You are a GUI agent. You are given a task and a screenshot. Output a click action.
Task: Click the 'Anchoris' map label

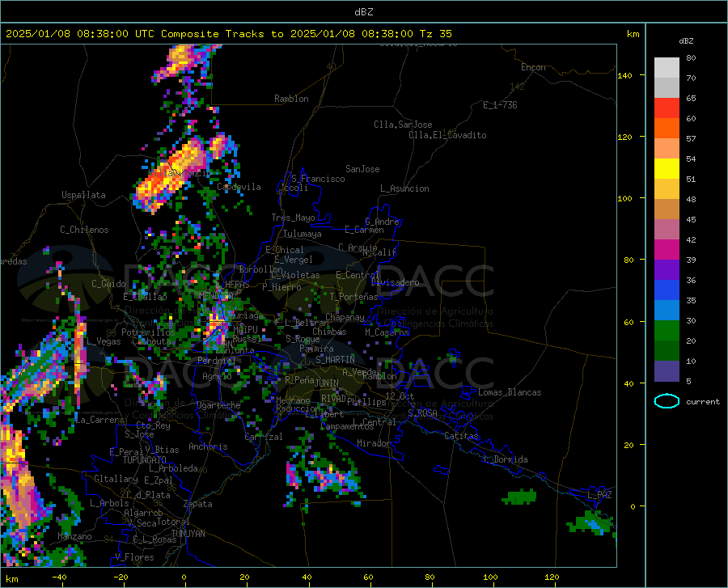208,446
